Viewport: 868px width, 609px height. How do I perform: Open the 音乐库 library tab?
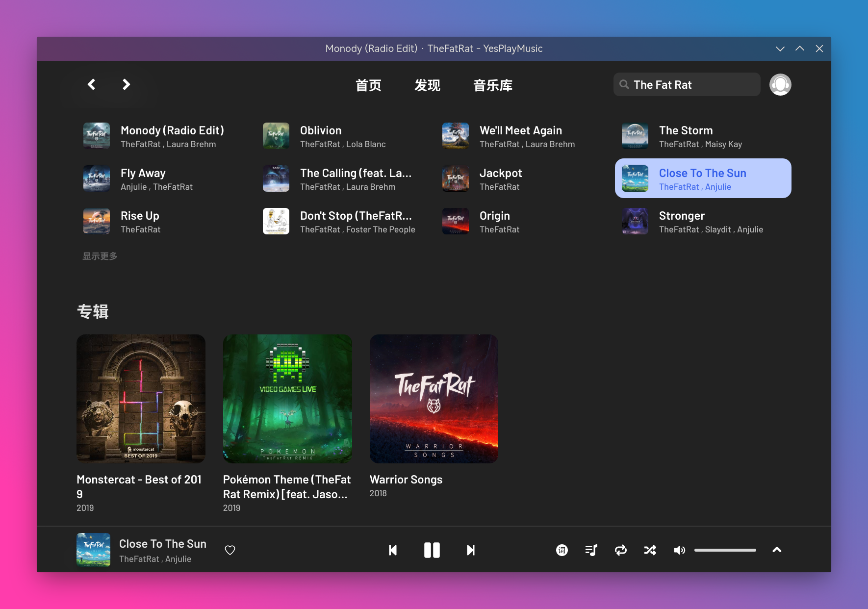[492, 85]
